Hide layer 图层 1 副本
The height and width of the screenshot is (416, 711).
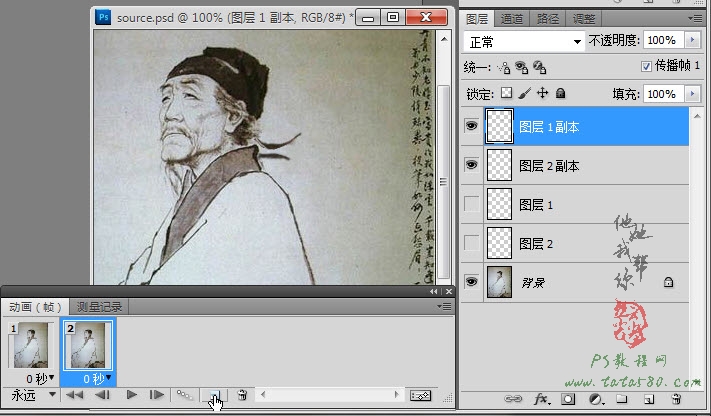(x=472, y=126)
